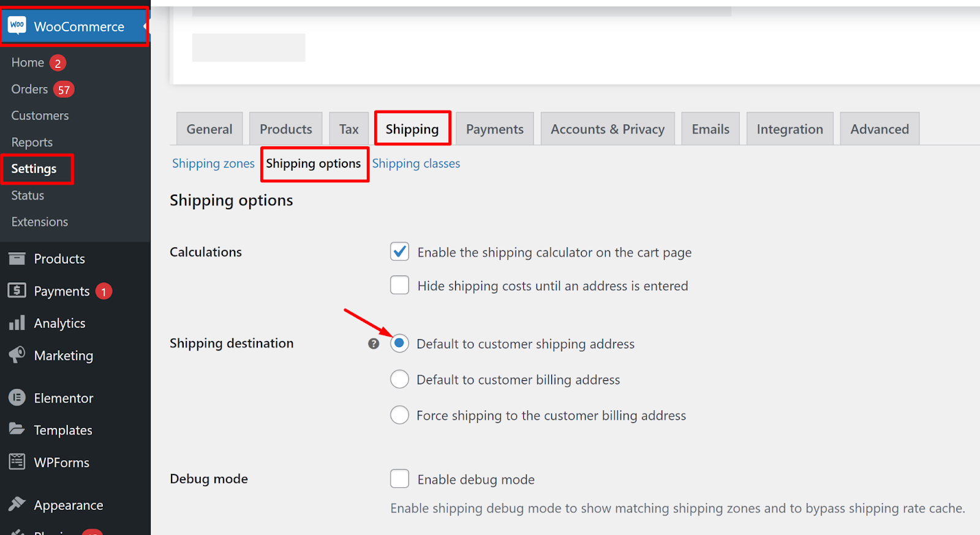The height and width of the screenshot is (535, 980).
Task: Click the Orders 57 count badge
Action: 64,89
